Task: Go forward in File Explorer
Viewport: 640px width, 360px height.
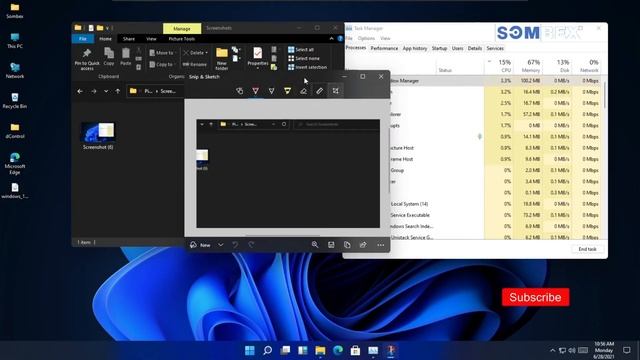Action: tap(94, 91)
